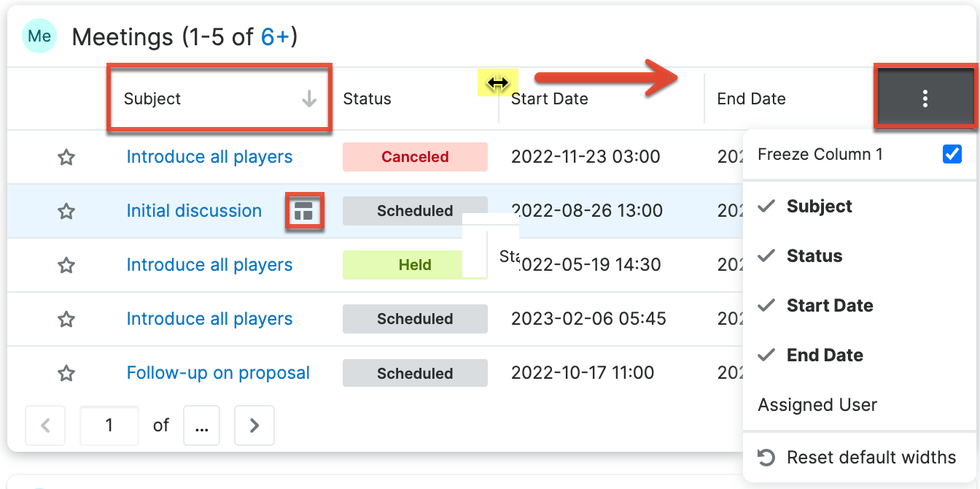Open the quick-view icon beside 'Initial discussion'
The image size is (980, 489).
305,211
